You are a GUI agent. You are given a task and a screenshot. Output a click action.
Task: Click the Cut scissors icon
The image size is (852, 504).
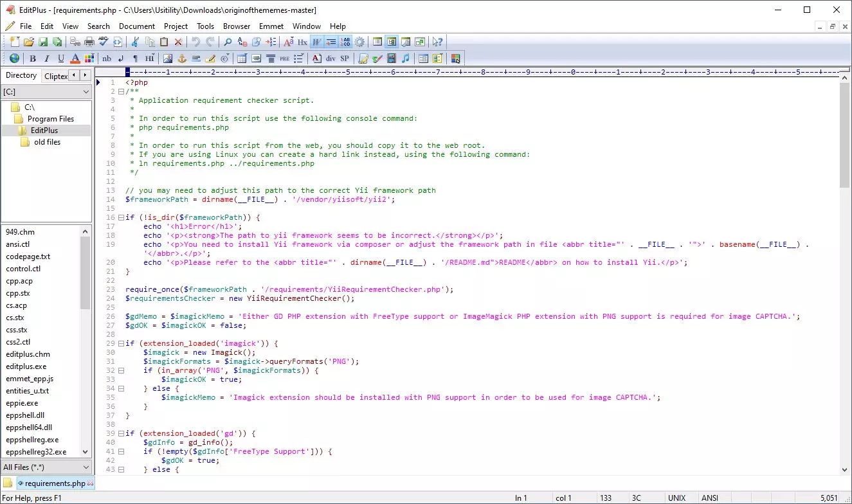135,42
